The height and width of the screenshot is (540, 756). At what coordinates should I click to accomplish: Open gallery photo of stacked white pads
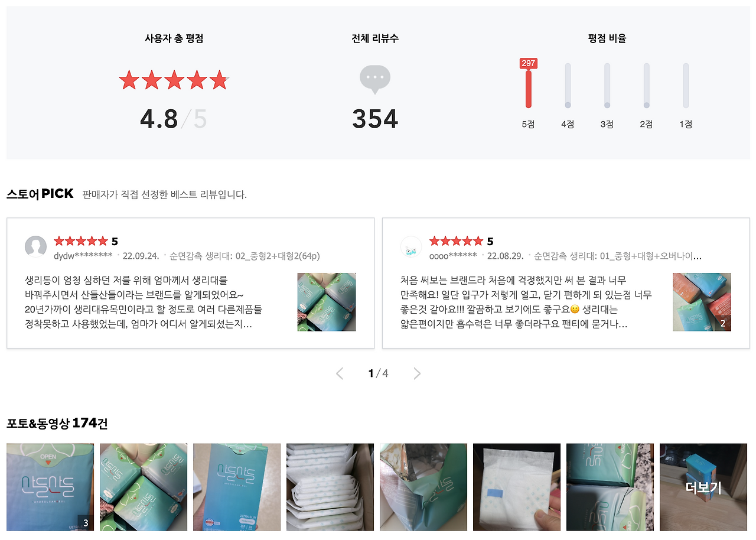(x=330, y=487)
